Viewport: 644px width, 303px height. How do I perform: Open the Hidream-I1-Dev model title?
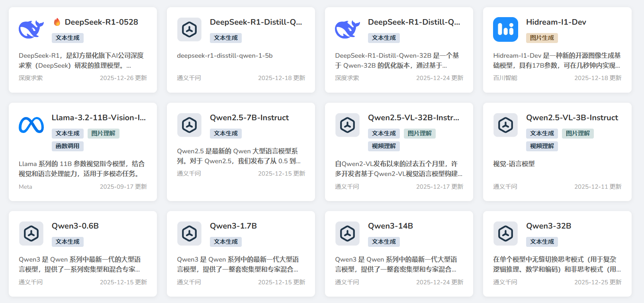[x=556, y=22]
